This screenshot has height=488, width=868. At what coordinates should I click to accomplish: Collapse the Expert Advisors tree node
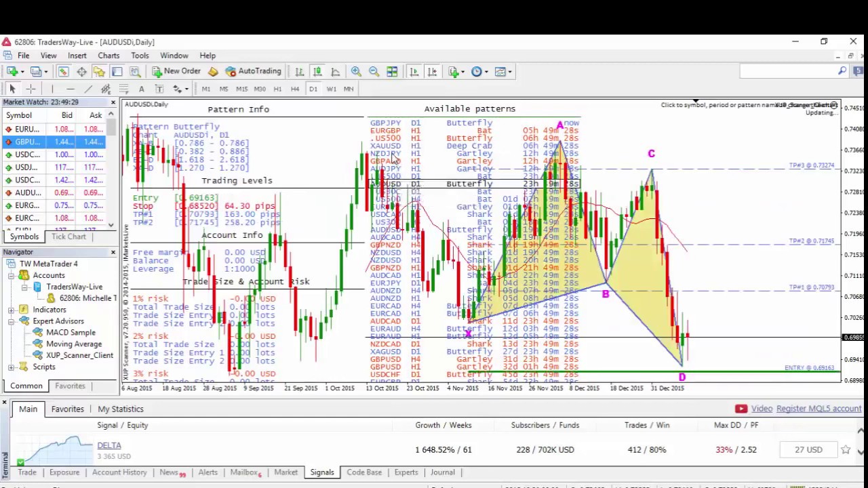point(12,321)
